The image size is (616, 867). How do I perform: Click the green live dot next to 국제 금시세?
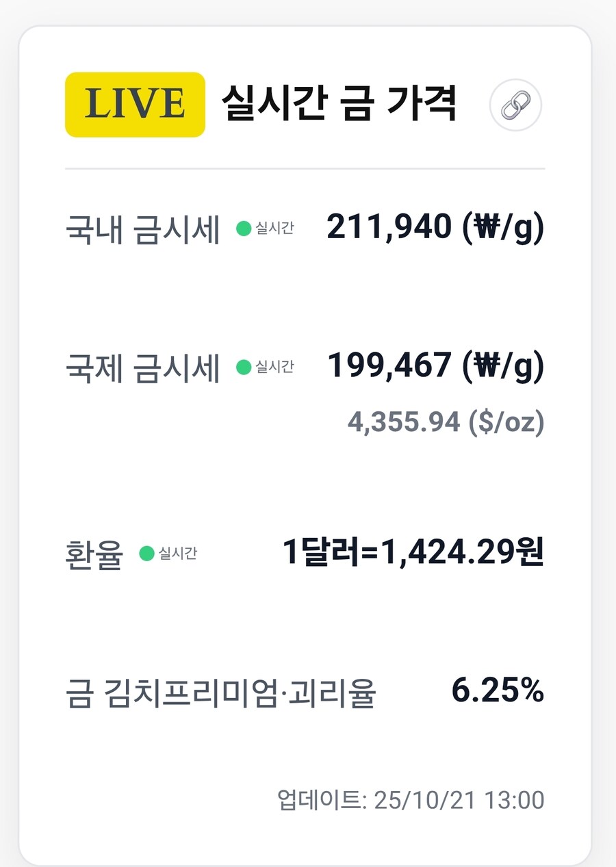[242, 367]
